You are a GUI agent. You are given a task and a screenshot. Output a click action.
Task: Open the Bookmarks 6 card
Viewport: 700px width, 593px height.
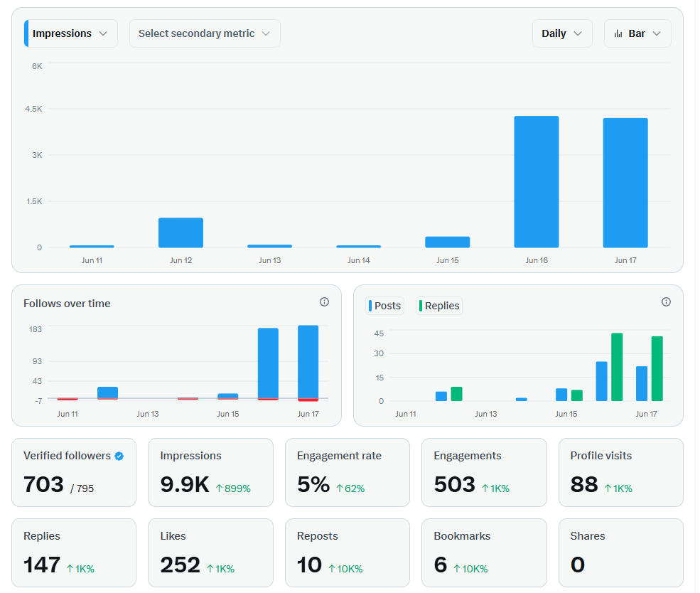click(x=485, y=552)
